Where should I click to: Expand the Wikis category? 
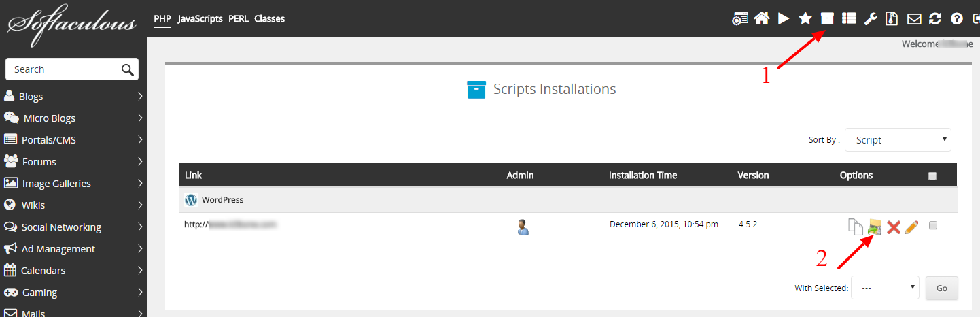pyautogui.click(x=73, y=205)
